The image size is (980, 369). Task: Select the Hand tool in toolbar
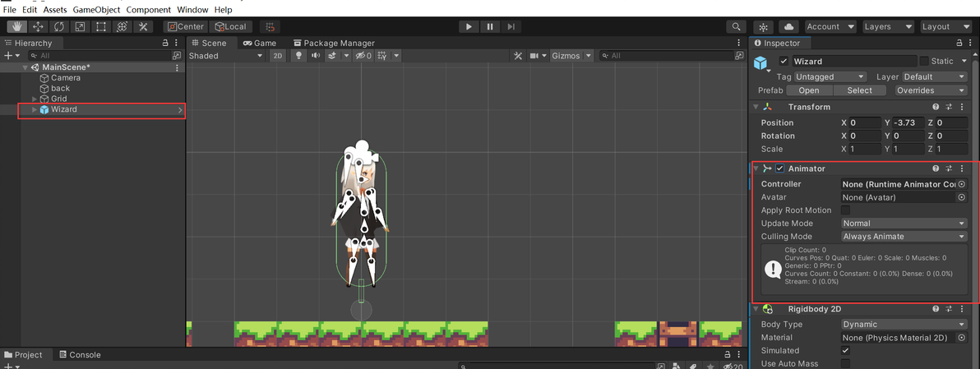(17, 26)
